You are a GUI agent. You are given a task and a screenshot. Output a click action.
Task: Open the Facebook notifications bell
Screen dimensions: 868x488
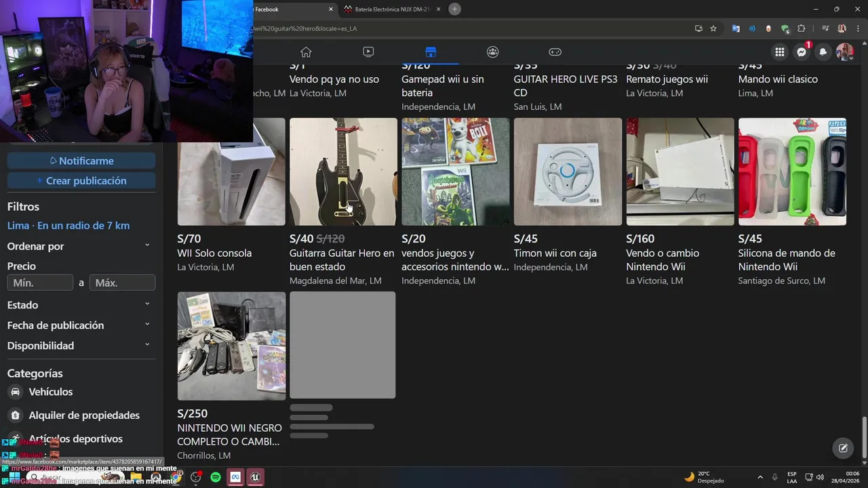823,52
